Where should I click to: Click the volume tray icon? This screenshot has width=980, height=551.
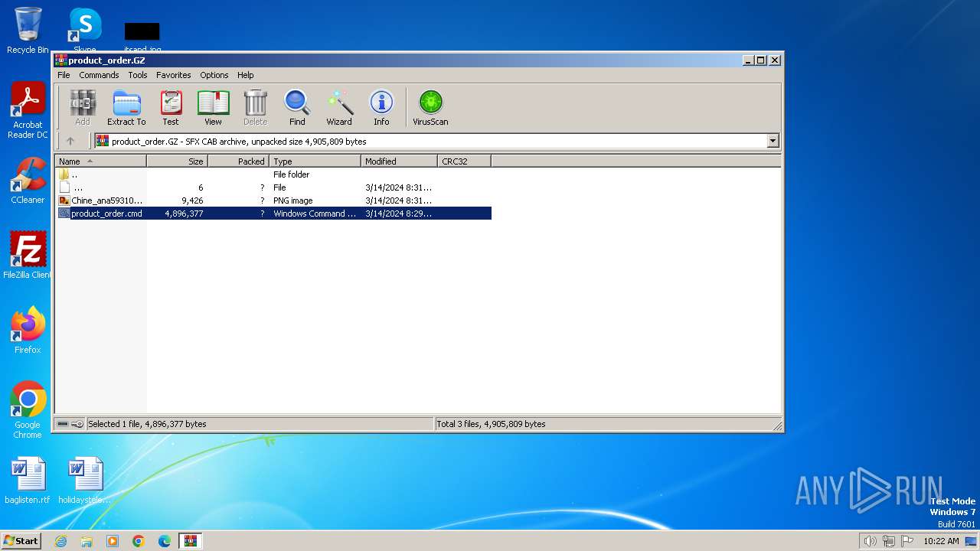pos(870,541)
